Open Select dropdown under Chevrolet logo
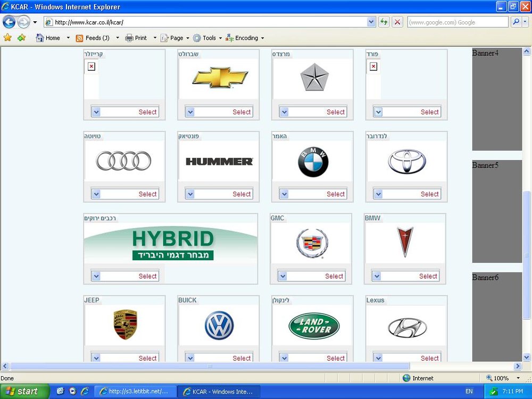The image size is (532, 399). [x=219, y=112]
